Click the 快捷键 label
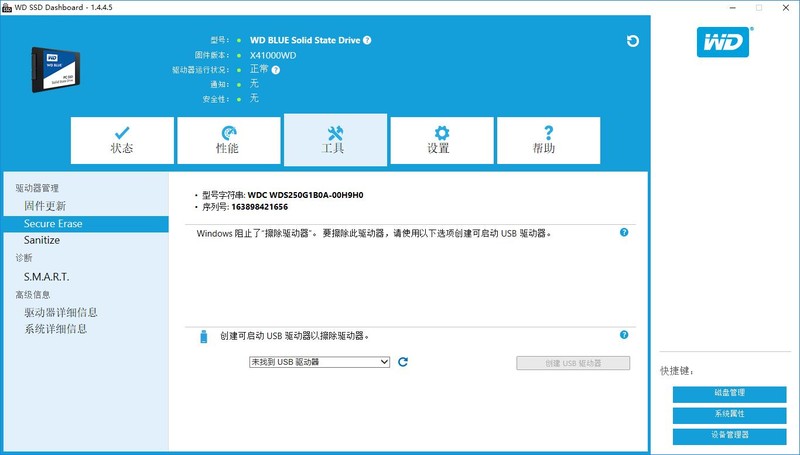The height and width of the screenshot is (455, 800). 677,371
